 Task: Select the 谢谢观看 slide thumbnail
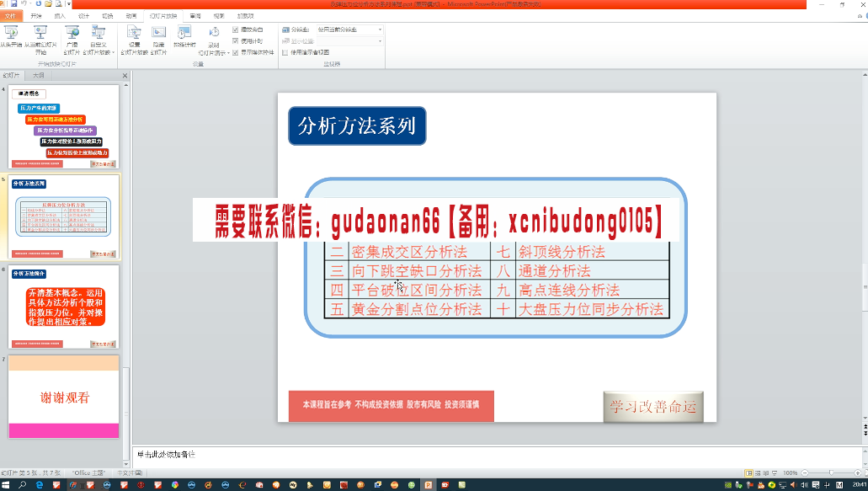[x=64, y=397]
